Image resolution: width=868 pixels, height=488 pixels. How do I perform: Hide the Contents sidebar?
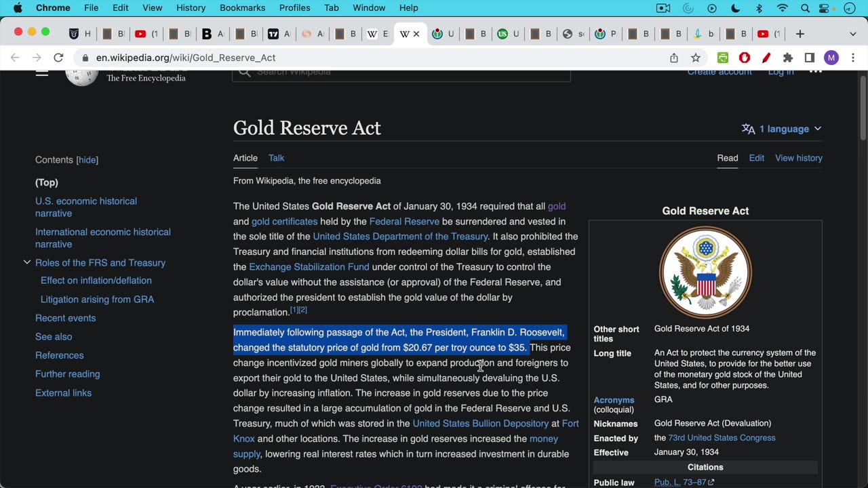tap(87, 160)
